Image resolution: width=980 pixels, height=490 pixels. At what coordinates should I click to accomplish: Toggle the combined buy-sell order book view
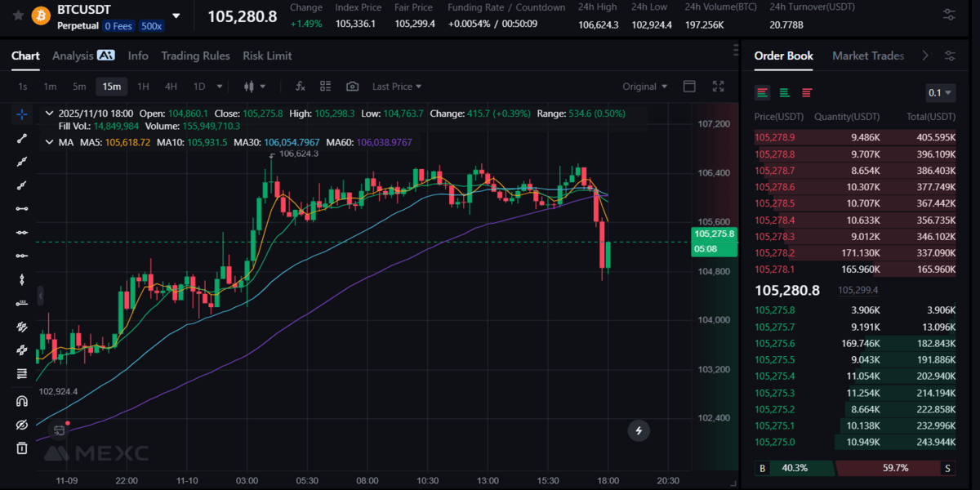tap(762, 92)
